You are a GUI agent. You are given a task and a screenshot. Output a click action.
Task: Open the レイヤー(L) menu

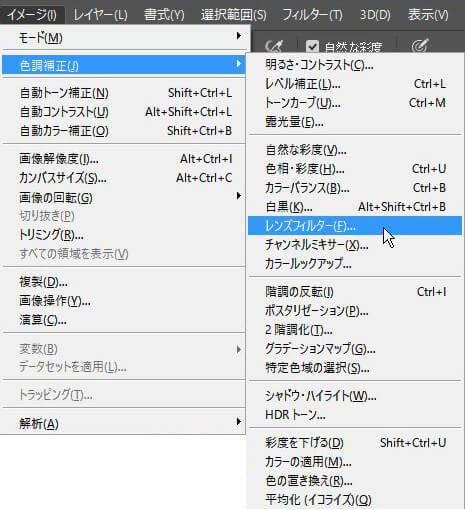(100, 15)
